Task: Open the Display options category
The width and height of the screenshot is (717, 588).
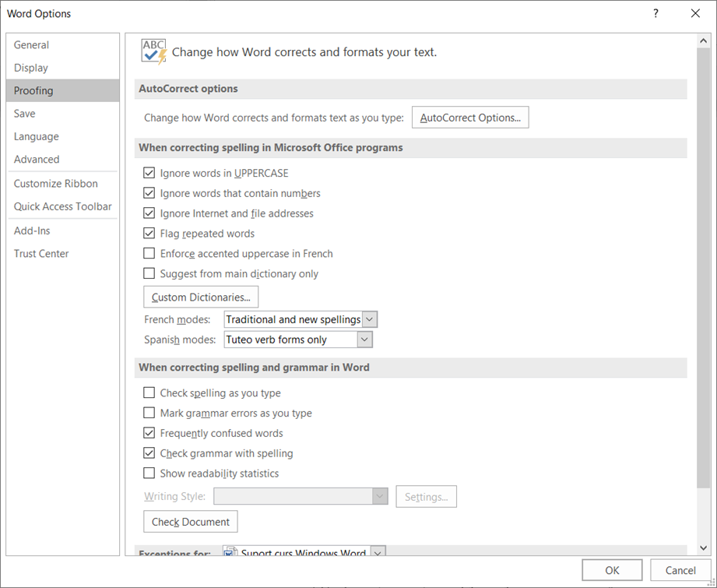Action: (x=31, y=68)
